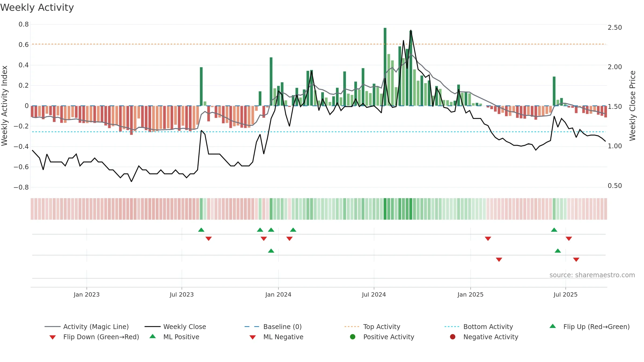The image size is (644, 362).
Task: Click the −0.2 activity axis tick
Action: coord(21,126)
